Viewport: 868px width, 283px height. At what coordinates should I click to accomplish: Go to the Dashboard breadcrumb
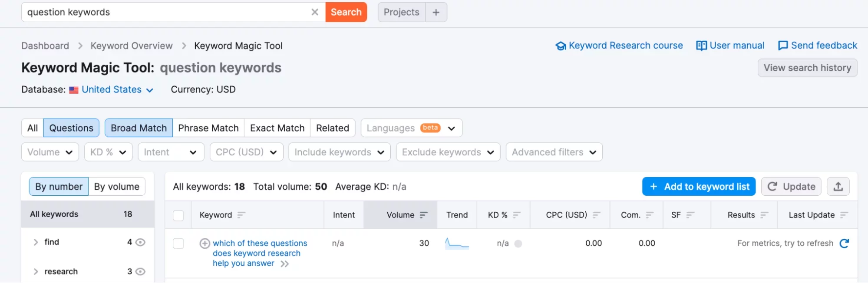(x=45, y=46)
